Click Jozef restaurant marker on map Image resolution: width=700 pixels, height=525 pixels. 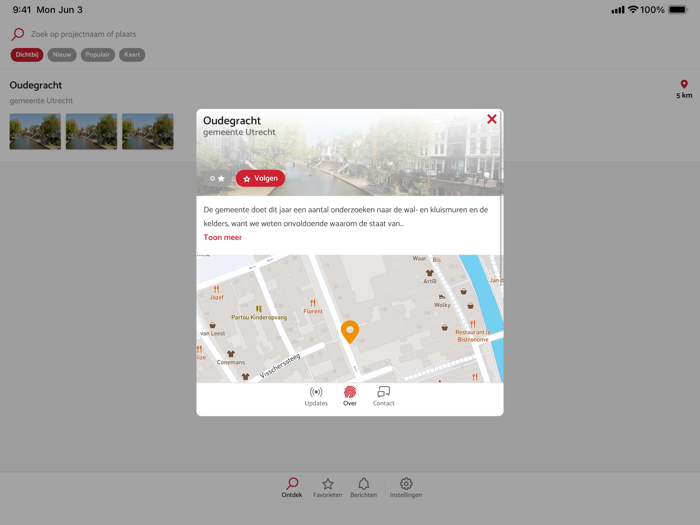coord(217,293)
